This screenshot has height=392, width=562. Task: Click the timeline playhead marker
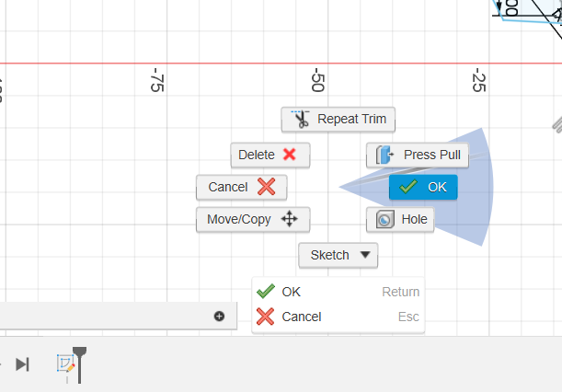tap(79, 364)
